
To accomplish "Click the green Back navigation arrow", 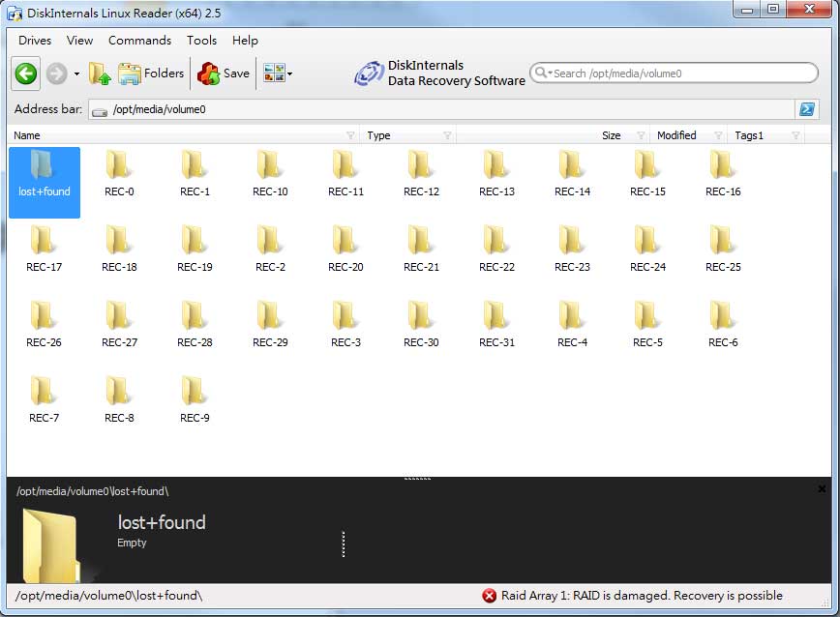I will (26, 73).
